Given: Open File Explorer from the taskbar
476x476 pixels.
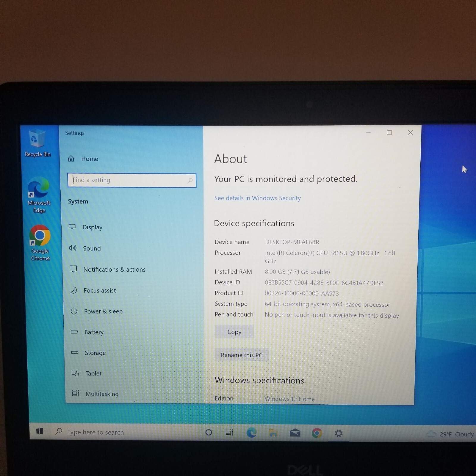Looking at the screenshot, I should point(273,433).
